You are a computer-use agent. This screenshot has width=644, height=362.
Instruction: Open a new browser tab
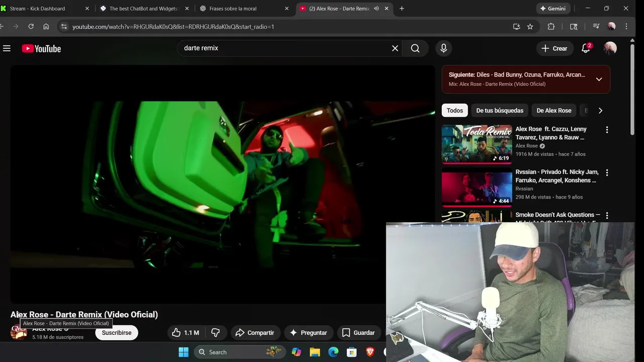click(401, 9)
